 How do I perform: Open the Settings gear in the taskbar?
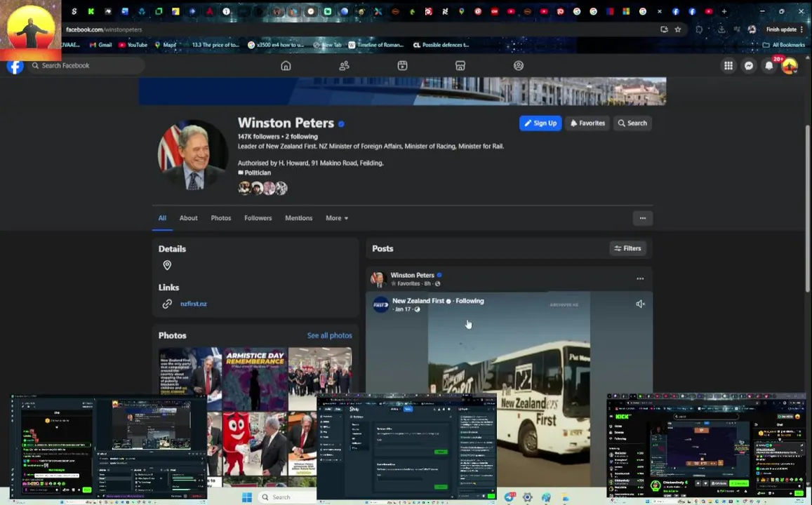[x=527, y=497]
